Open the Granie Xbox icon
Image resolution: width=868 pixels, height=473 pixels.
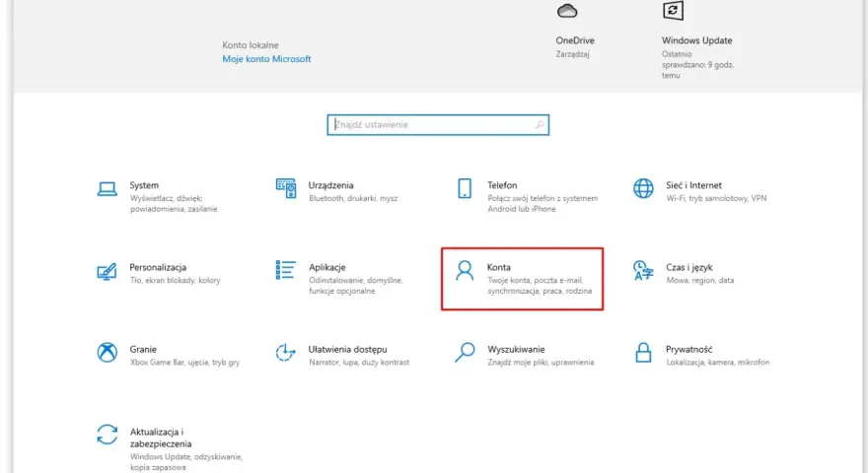tap(107, 353)
